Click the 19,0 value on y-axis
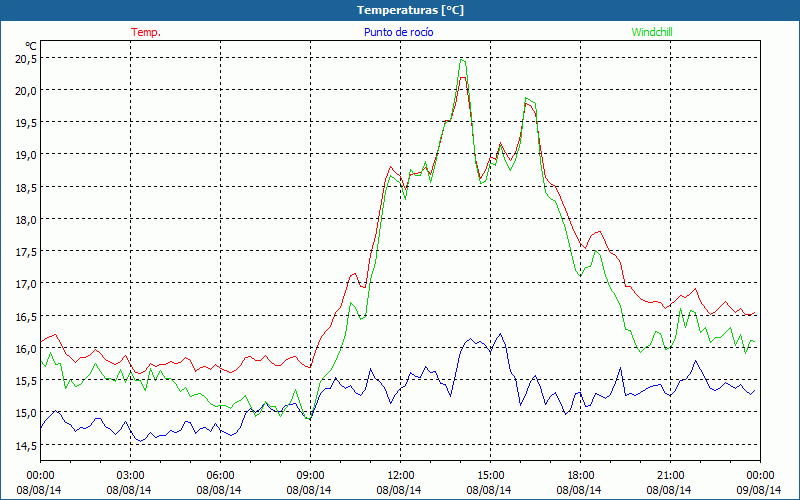The image size is (800, 500). 26,155
